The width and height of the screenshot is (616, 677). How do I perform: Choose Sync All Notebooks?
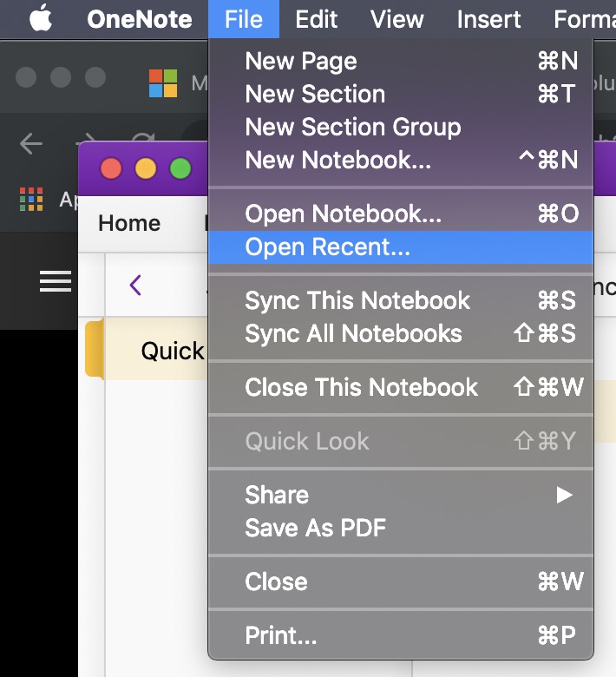point(401,334)
